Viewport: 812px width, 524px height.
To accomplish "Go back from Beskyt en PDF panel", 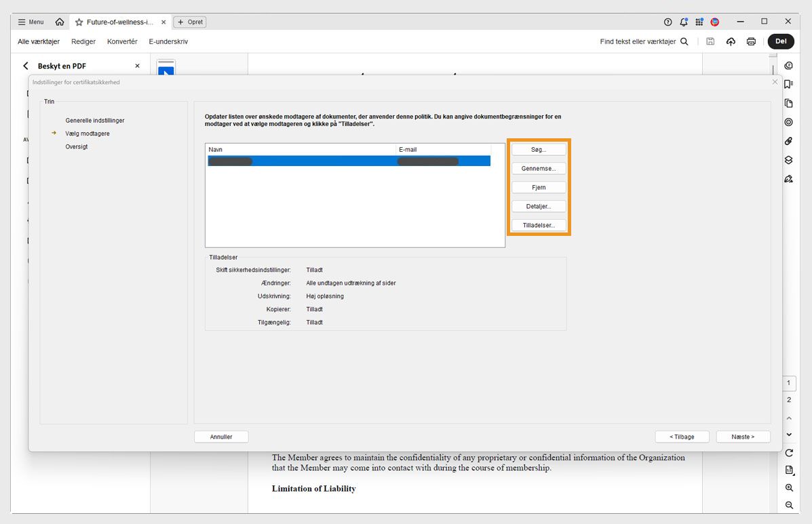I will coord(25,66).
